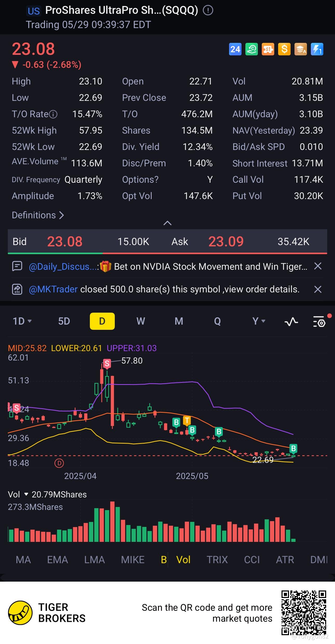
Task: Tap the info icon next to SQQQ title
Action: [x=208, y=10]
